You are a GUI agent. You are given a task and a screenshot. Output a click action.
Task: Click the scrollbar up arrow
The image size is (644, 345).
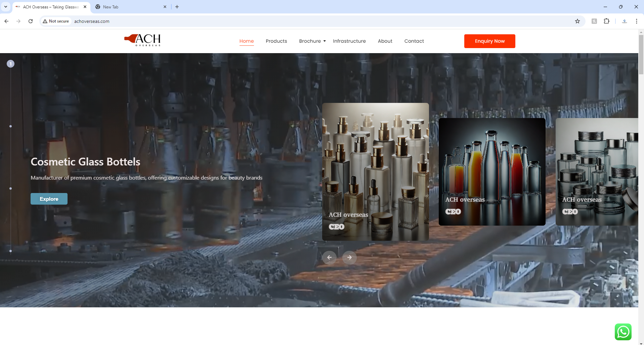[641, 32]
